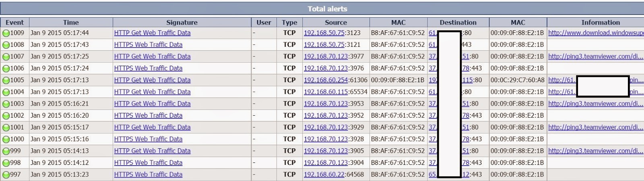Sort table by Time column header
644x181 pixels.
coord(71,23)
